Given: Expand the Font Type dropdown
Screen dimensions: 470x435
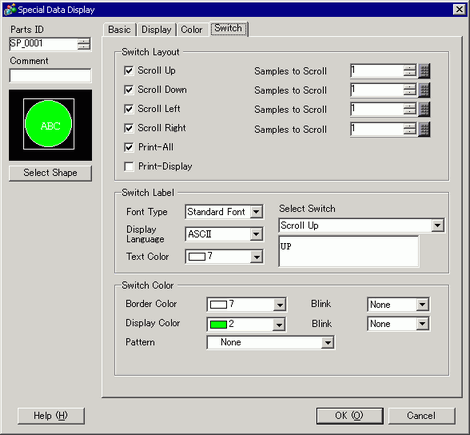Looking at the screenshot, I should point(256,212).
